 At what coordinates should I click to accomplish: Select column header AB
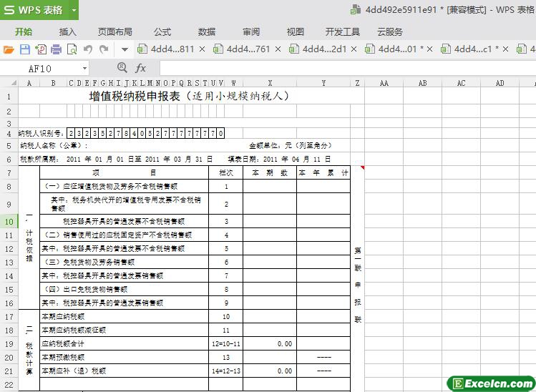(x=422, y=83)
